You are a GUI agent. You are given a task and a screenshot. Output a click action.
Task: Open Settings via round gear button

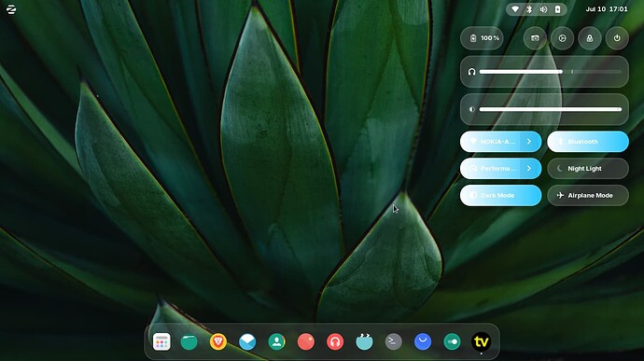(x=562, y=38)
